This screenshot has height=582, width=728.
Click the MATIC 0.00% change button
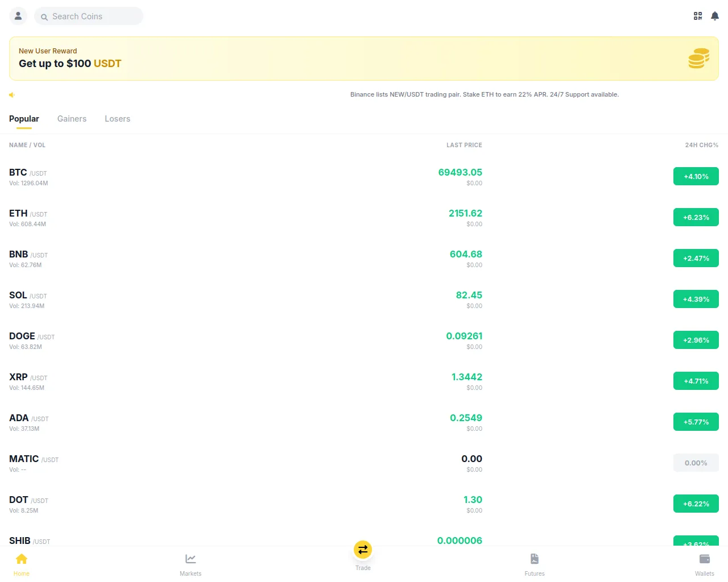(696, 463)
